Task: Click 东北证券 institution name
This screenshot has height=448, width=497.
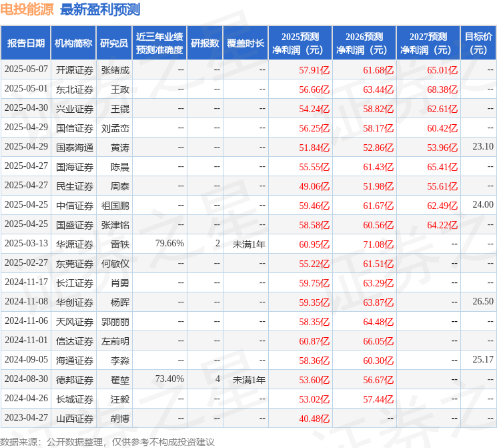Action: (x=75, y=89)
